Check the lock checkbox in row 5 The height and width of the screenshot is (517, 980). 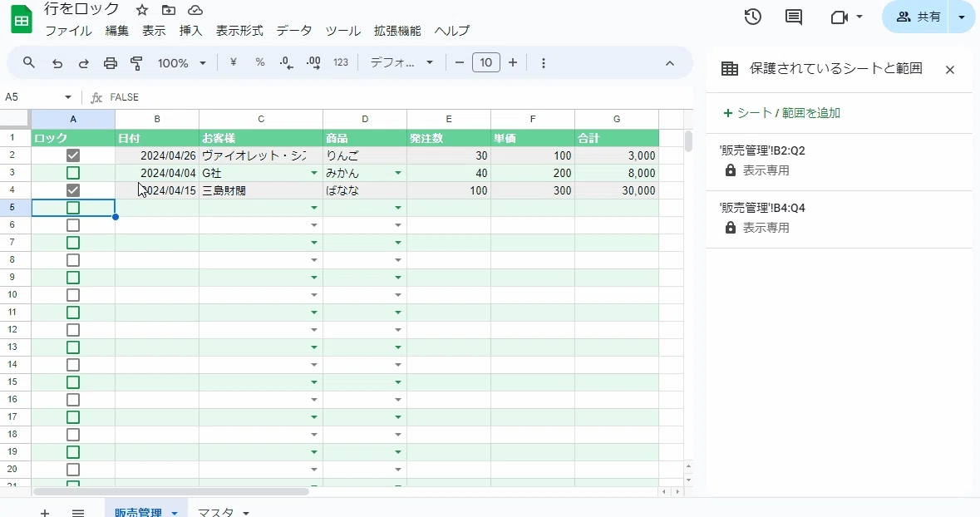pos(73,208)
